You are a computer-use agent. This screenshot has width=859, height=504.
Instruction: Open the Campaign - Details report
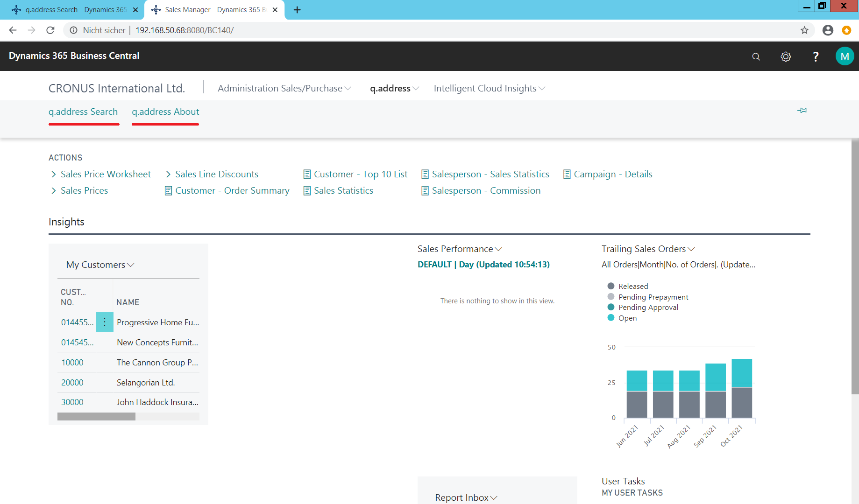click(x=613, y=175)
